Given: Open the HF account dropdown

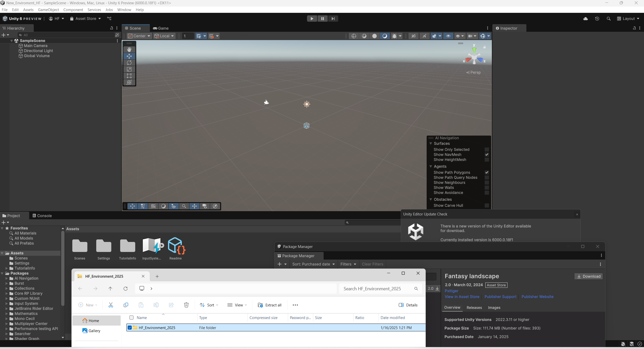Looking at the screenshot, I should coord(57,19).
